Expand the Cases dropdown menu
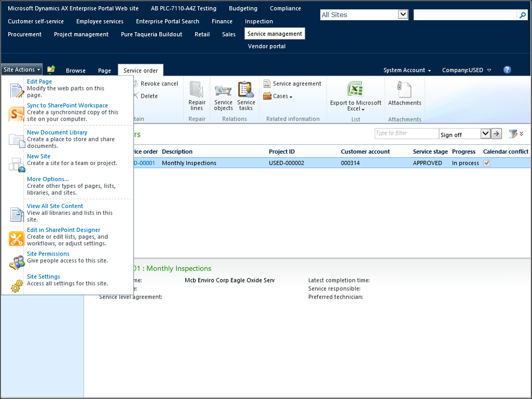Image resolution: width=532 pixels, height=399 pixels. pyautogui.click(x=278, y=96)
